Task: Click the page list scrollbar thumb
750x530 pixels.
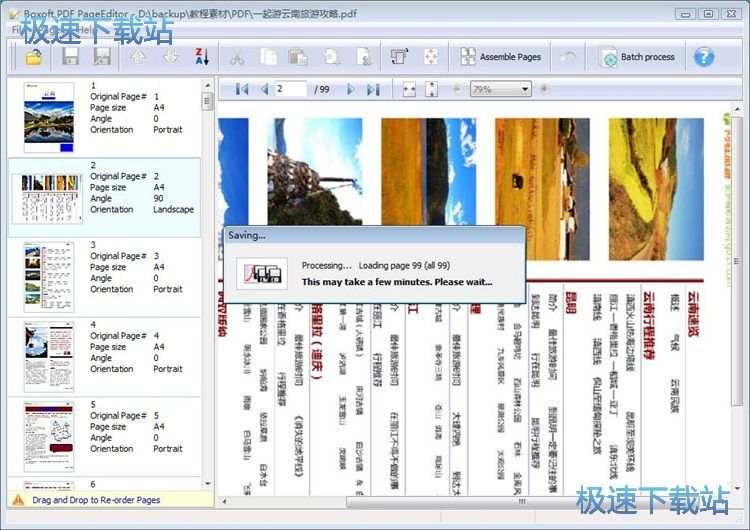Action: [x=208, y=101]
